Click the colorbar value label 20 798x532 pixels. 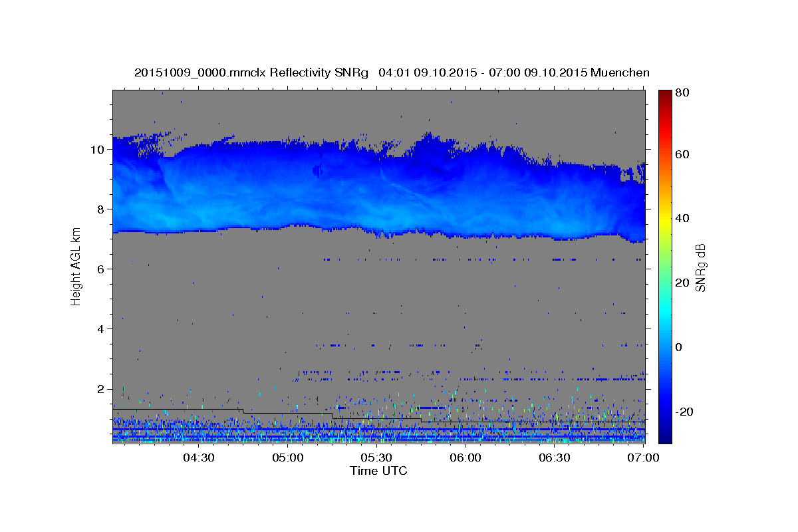(683, 283)
